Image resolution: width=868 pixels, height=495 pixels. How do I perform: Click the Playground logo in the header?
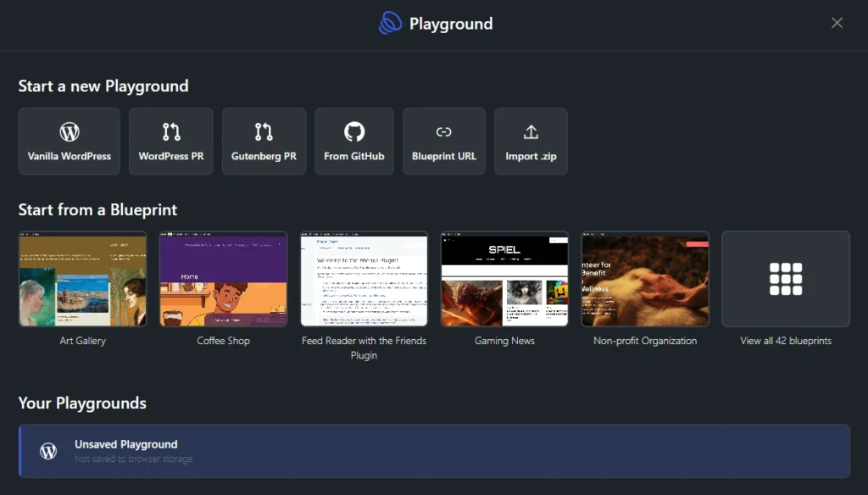[x=390, y=23]
